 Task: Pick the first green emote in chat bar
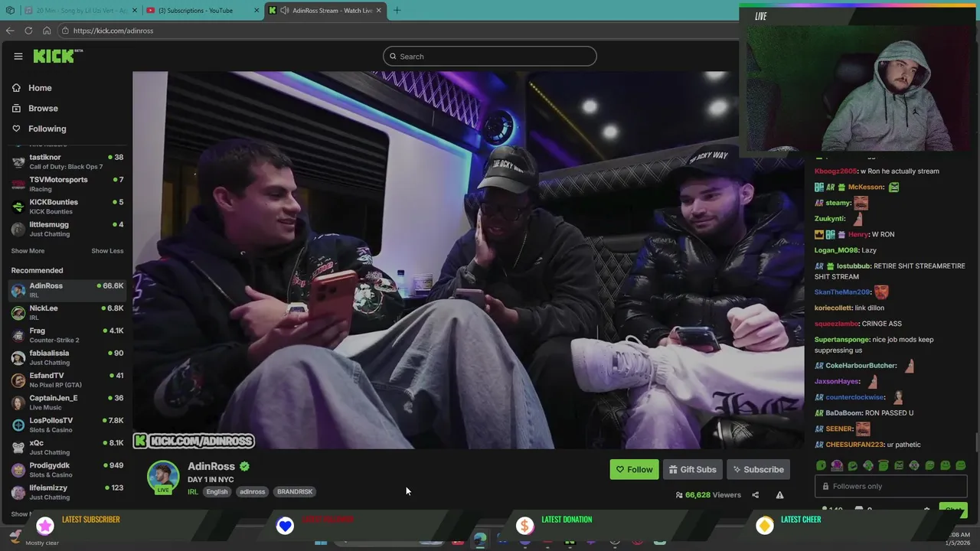[821, 465]
